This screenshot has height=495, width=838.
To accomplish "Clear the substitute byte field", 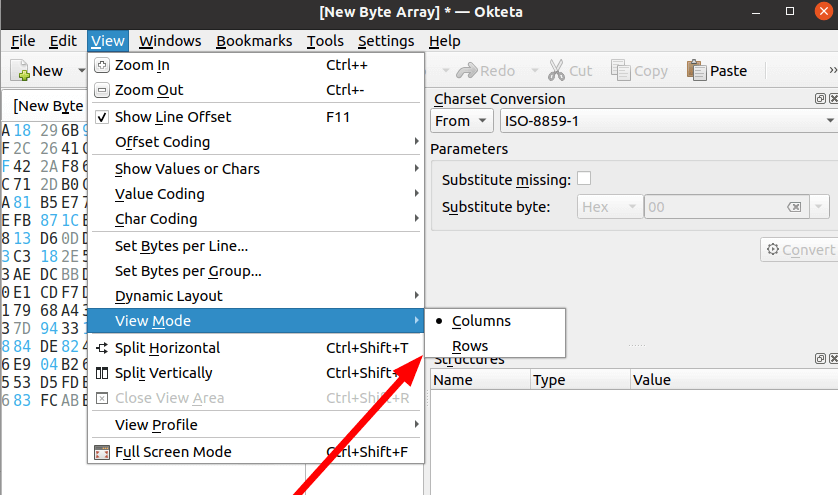I will click(x=794, y=207).
